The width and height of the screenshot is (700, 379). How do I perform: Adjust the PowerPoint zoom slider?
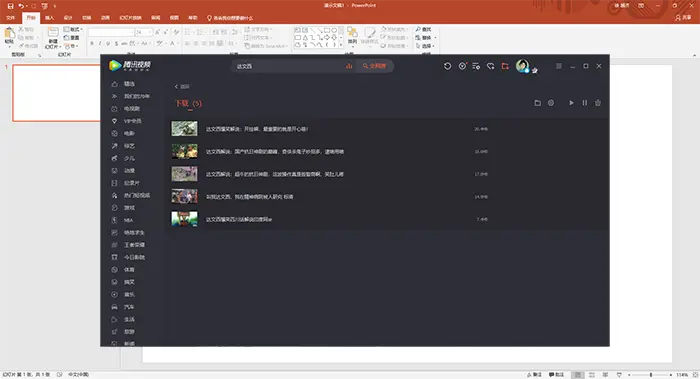coord(651,375)
